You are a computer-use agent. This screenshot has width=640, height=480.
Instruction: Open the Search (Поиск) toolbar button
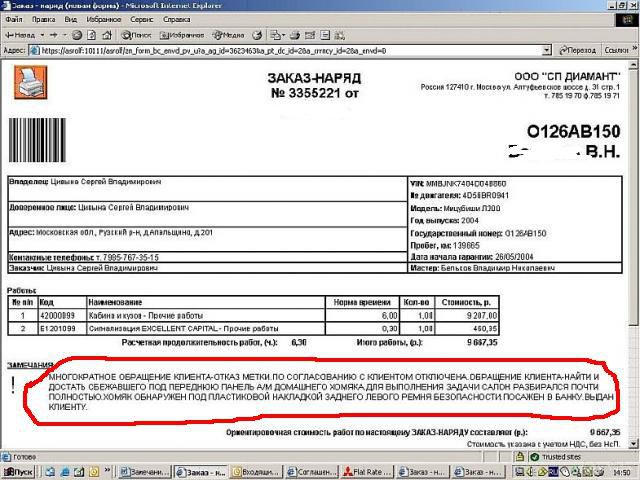tap(136, 36)
